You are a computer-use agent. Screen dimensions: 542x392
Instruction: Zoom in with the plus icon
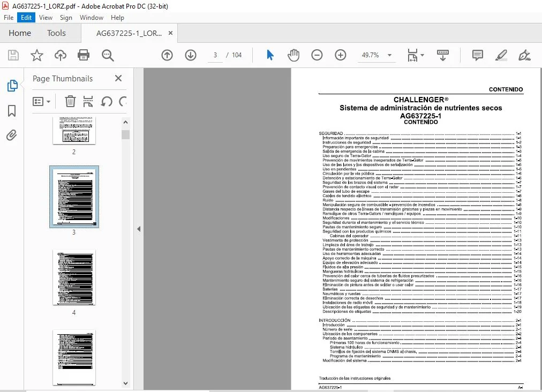click(341, 55)
